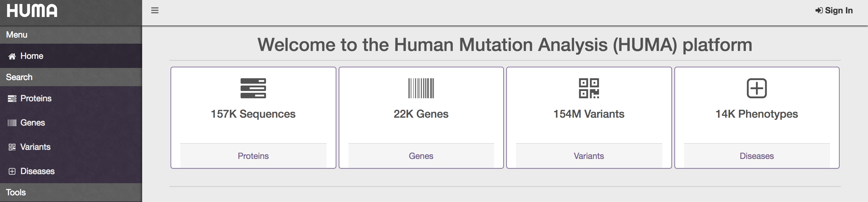Toggle the sidebar with hamburger icon
Viewport: 868px width, 202px height.
155,11
